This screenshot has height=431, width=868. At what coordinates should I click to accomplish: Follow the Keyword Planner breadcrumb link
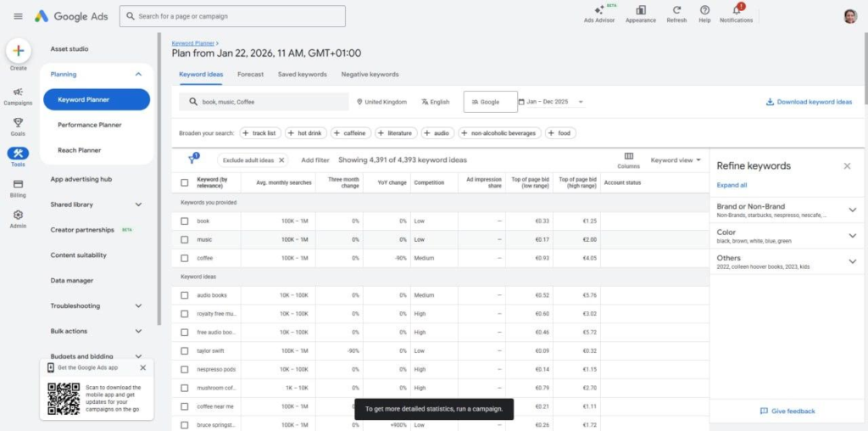(x=193, y=42)
